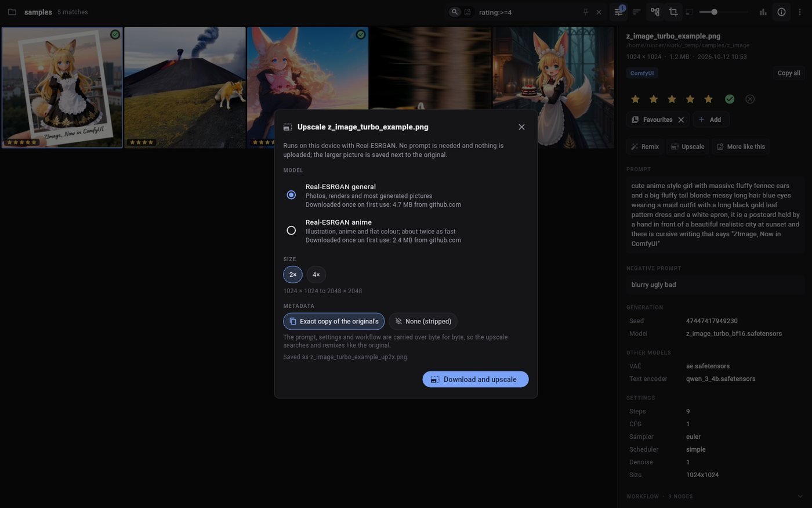Toggle the crop thumbnails icon

[x=673, y=12]
